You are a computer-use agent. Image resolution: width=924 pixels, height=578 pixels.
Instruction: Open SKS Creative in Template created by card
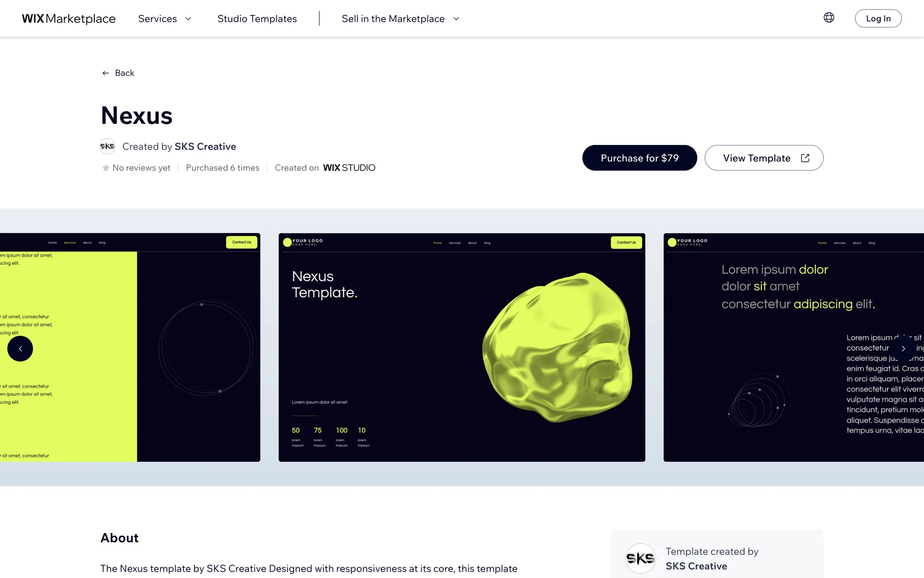pos(696,566)
